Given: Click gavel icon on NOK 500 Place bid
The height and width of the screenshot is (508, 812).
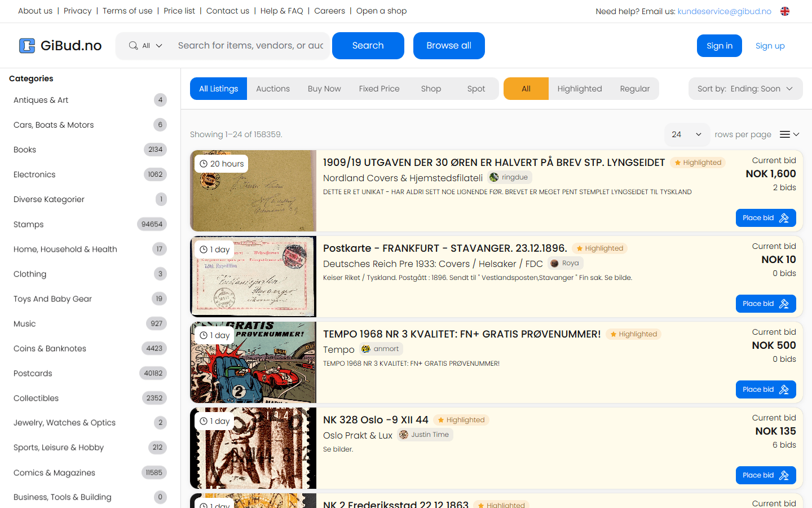Looking at the screenshot, I should pos(784,389).
